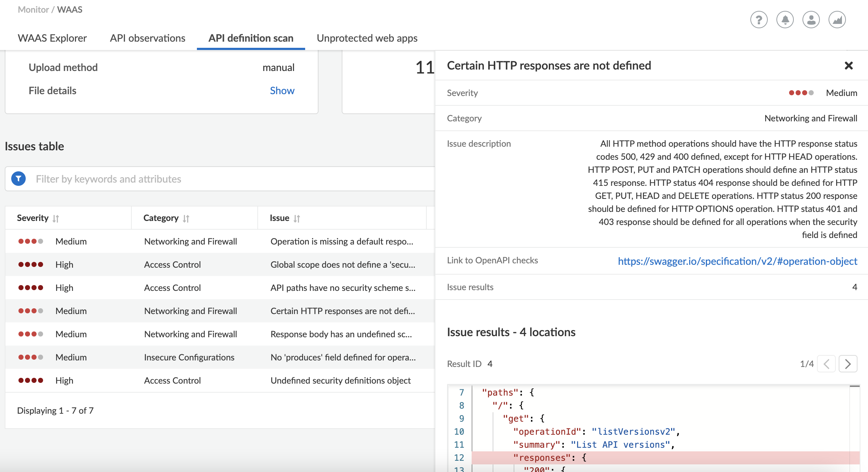Select 'Operation is missing a default respo...' row
Viewport: 868px width, 472px height.
[x=220, y=241]
